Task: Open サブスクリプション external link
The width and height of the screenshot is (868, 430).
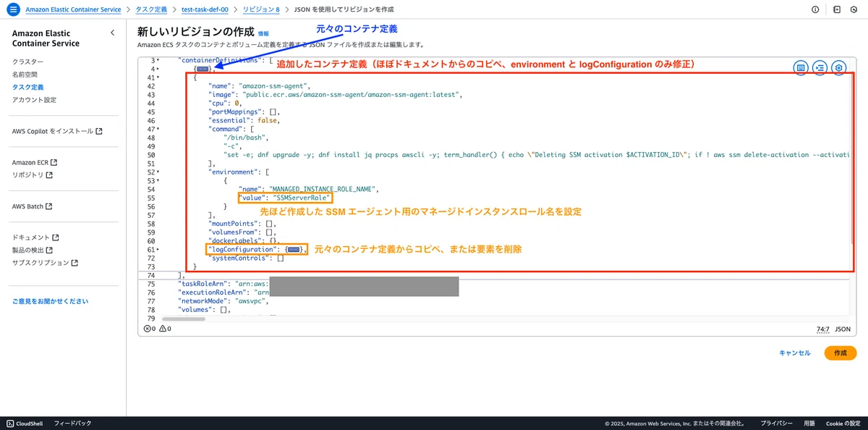Action: pyautogui.click(x=46, y=263)
